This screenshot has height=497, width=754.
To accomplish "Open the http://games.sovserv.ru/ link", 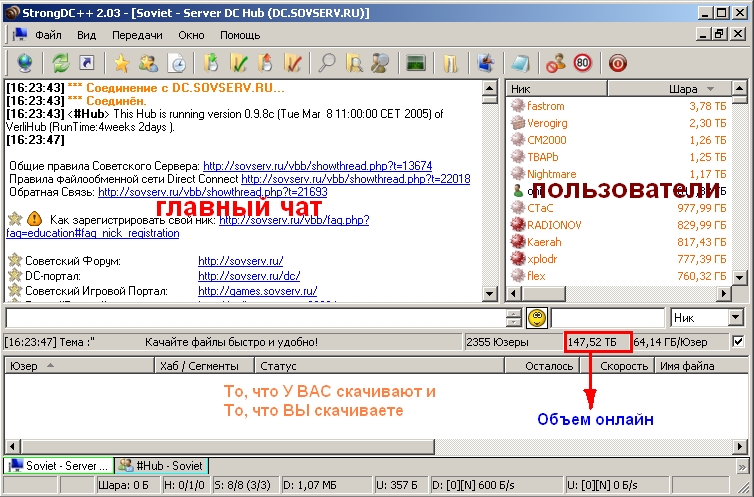I will coord(257,291).
